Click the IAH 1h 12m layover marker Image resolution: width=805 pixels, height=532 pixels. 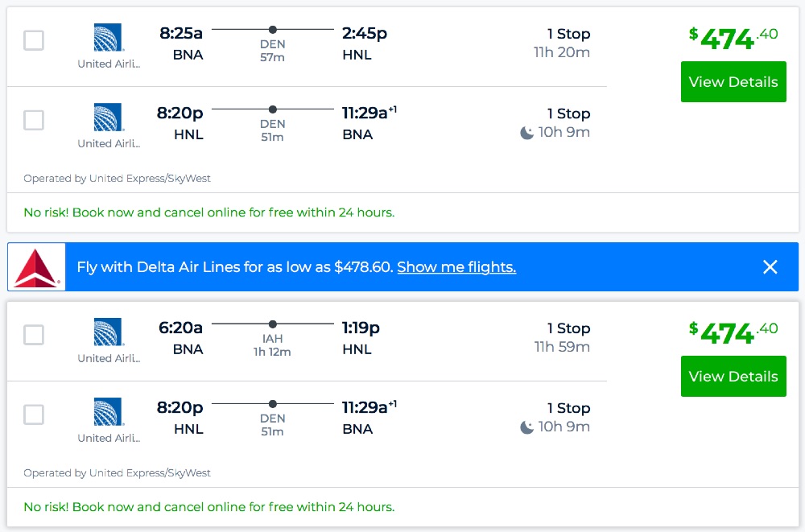(x=273, y=324)
